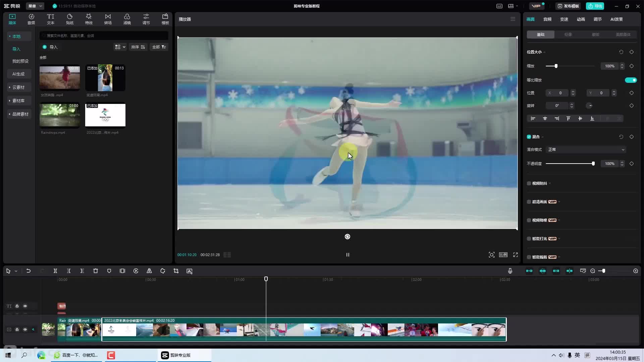Uncheck the 混合 checkbox
Screen dimensions: 644x362
tap(529, 137)
